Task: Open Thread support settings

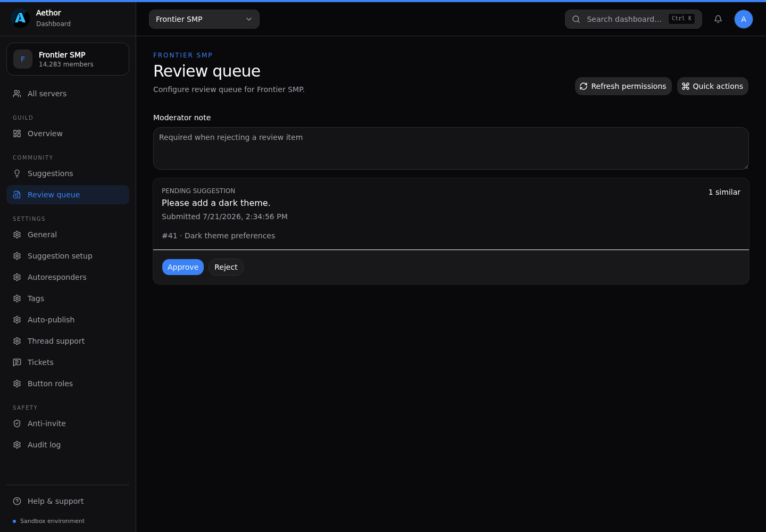Action: [68, 341]
